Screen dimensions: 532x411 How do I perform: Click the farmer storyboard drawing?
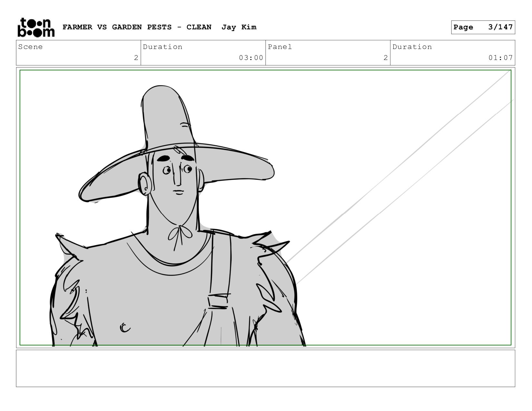tap(265, 208)
